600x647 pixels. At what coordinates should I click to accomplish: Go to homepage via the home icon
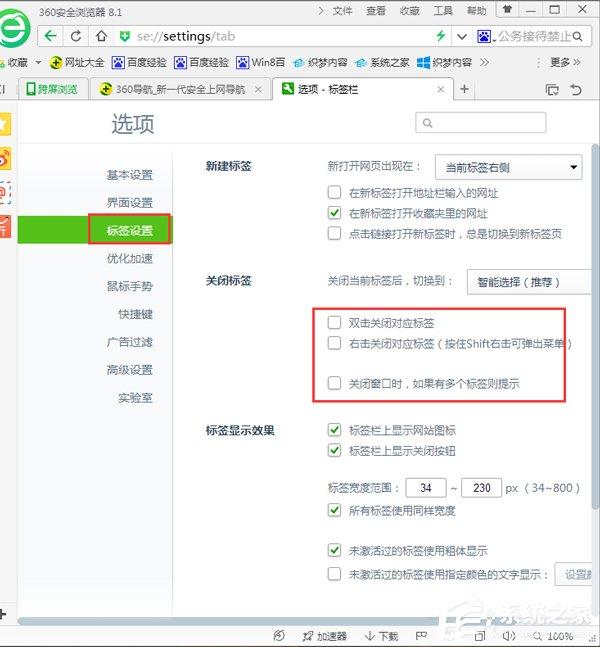(101, 36)
